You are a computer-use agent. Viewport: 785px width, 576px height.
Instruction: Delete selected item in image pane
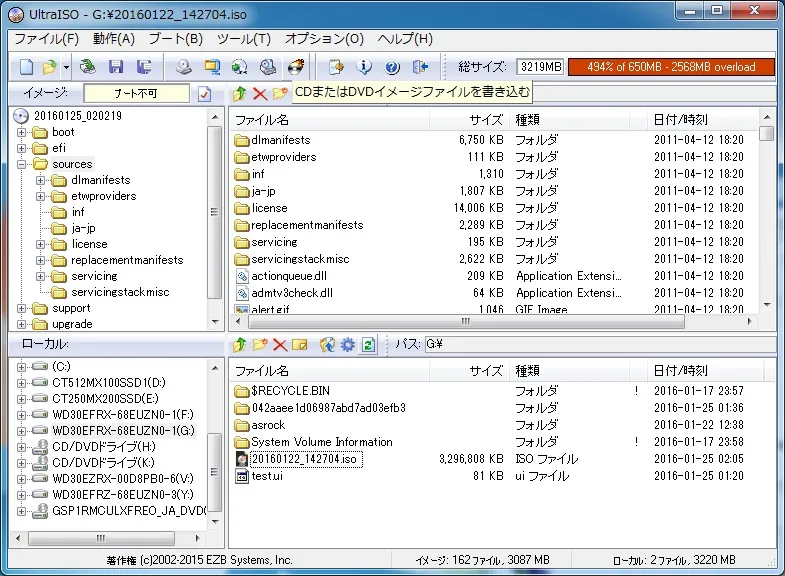(x=260, y=94)
